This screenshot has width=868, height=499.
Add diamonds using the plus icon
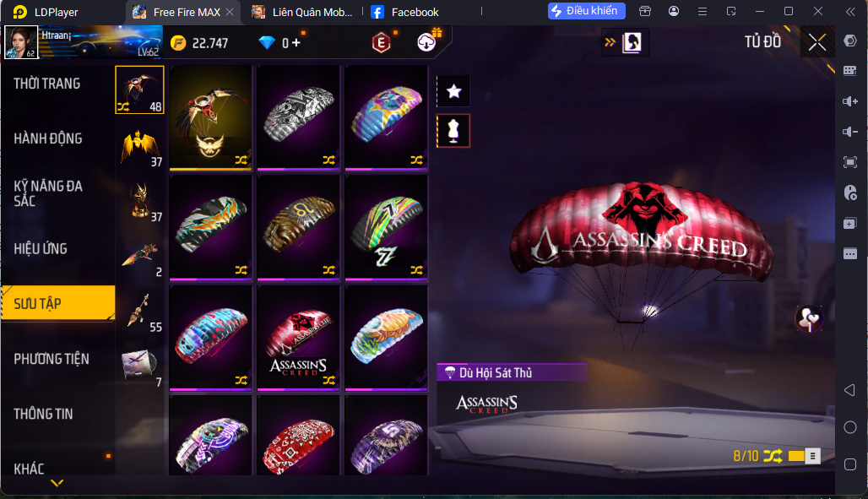[x=296, y=43]
